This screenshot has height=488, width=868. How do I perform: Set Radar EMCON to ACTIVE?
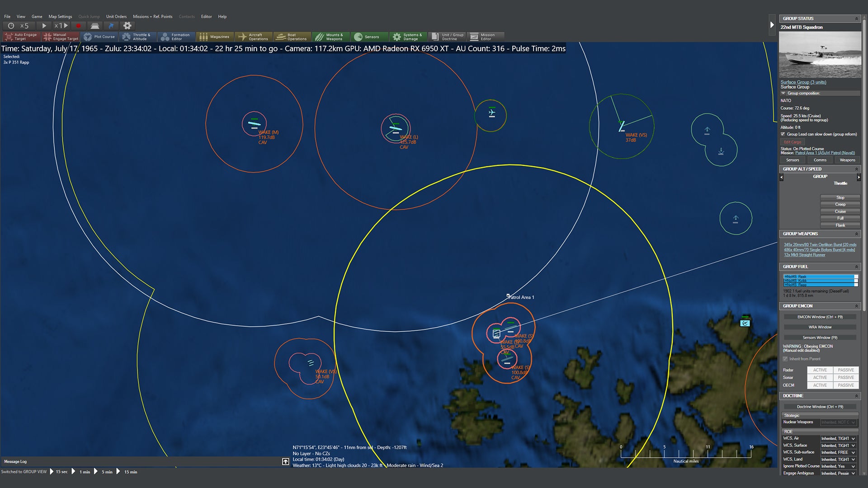pos(820,370)
